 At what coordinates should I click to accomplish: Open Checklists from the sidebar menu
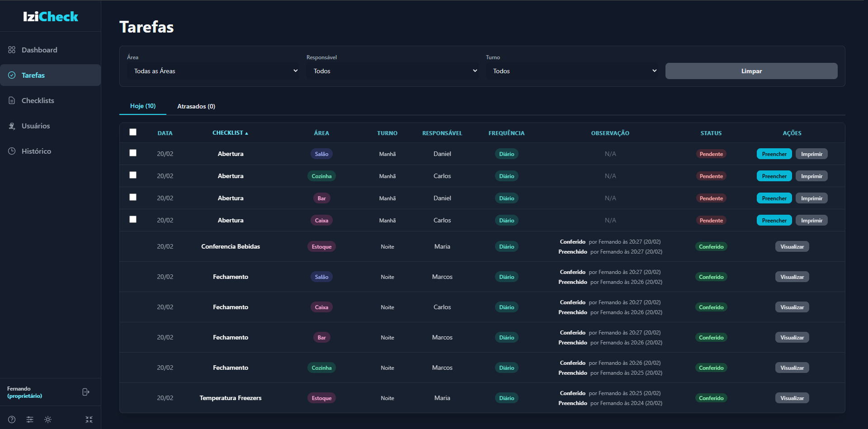[38, 100]
